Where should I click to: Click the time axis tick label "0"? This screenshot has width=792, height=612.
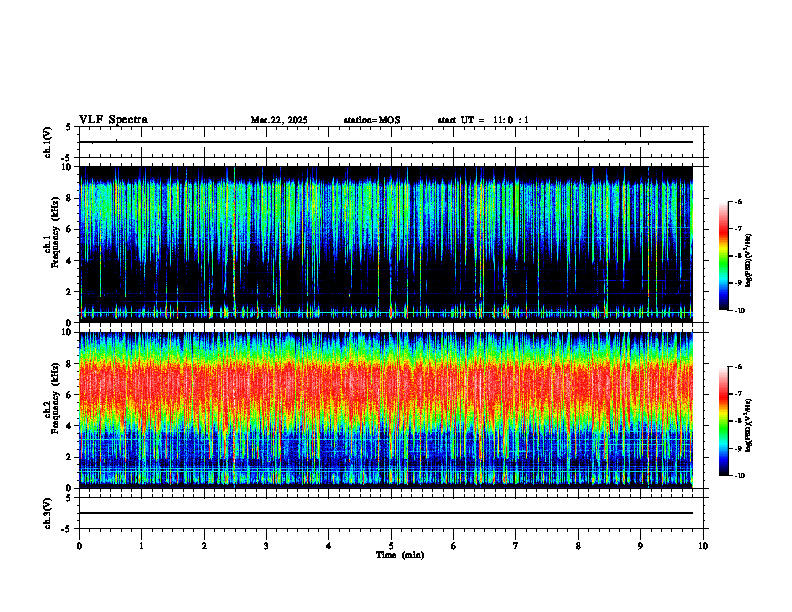click(x=79, y=546)
